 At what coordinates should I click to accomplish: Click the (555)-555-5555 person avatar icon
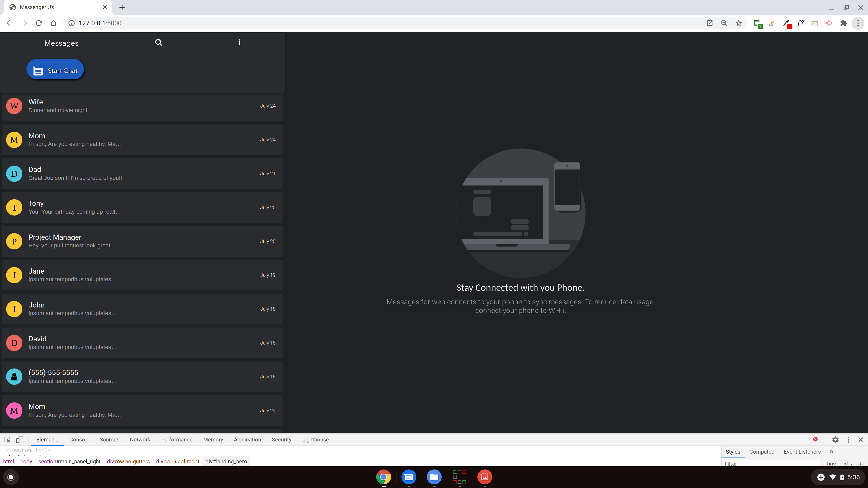tap(14, 377)
